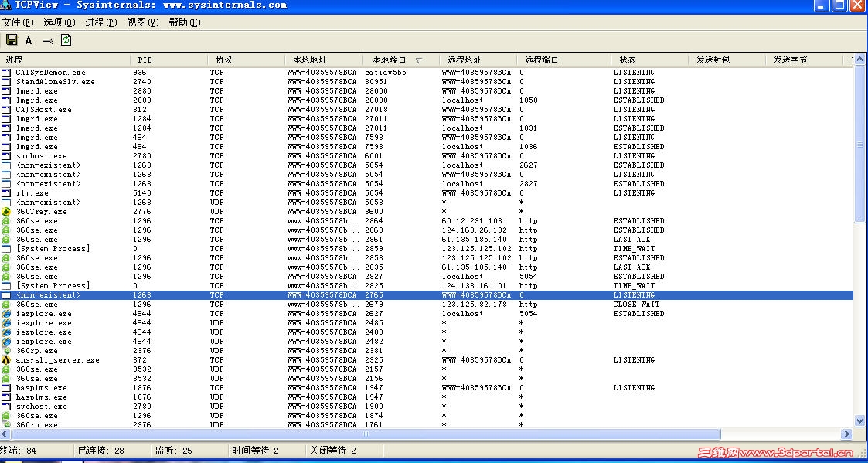Viewport: 868px width, 463px height.
Task: Open the 视图(V) menu
Action: pyautogui.click(x=143, y=22)
